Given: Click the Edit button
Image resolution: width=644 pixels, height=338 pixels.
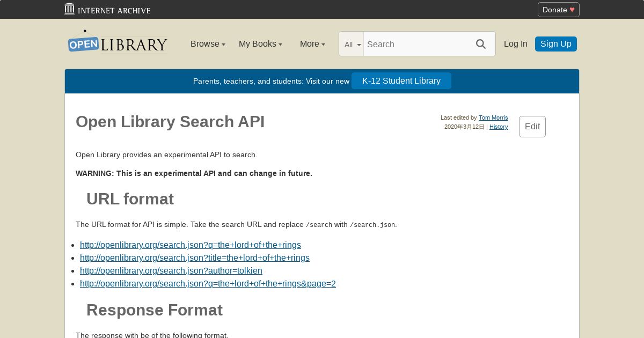Looking at the screenshot, I should pyautogui.click(x=532, y=127).
